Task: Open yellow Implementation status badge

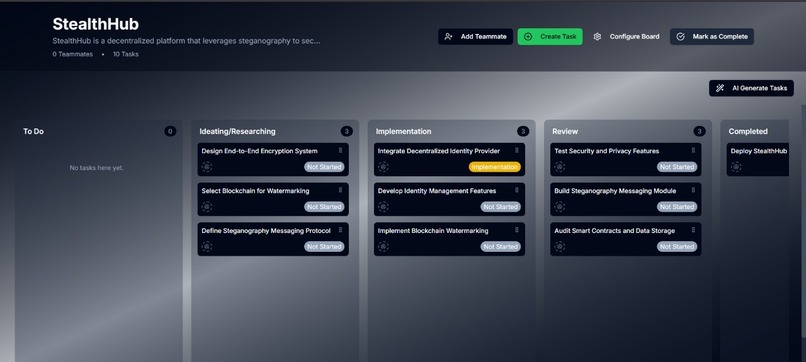Action: (494, 167)
